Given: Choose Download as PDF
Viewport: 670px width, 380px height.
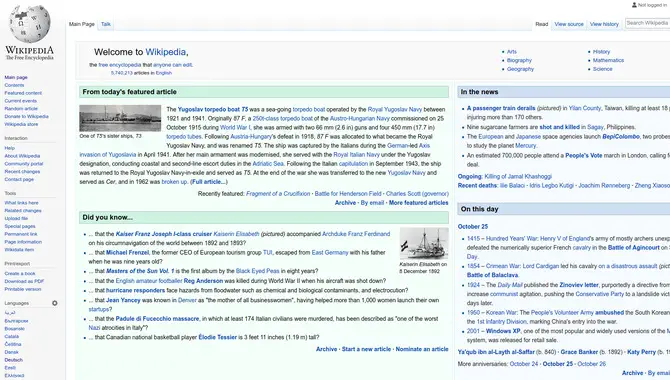Looking at the screenshot, I should pyautogui.click(x=24, y=281).
